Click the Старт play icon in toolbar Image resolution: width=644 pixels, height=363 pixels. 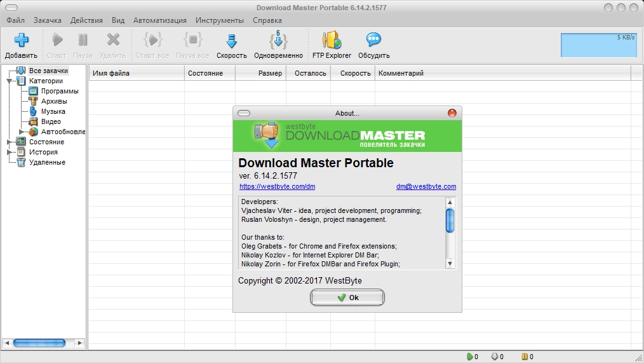(57, 40)
